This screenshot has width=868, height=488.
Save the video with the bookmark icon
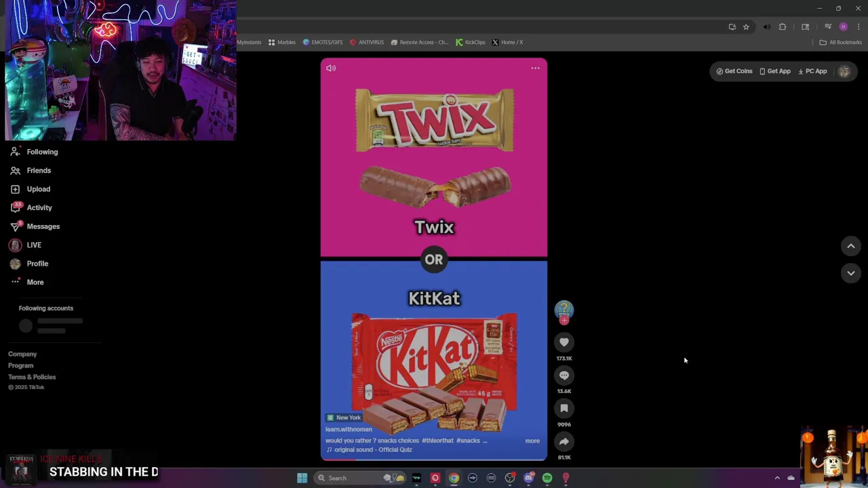point(564,408)
